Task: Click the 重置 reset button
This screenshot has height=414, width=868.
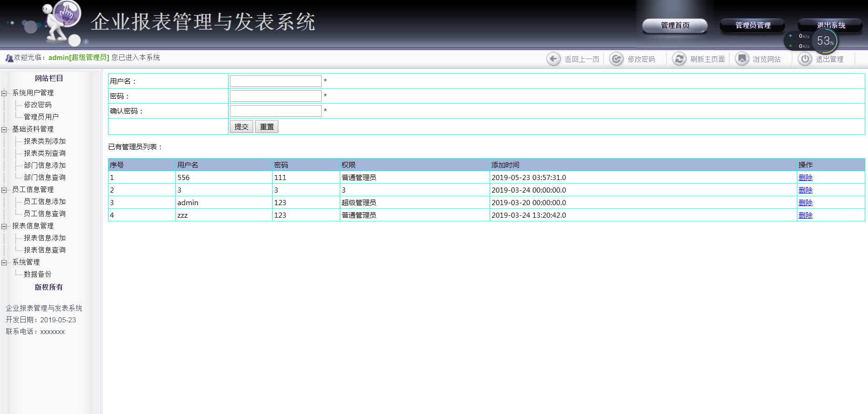Action: pyautogui.click(x=267, y=127)
